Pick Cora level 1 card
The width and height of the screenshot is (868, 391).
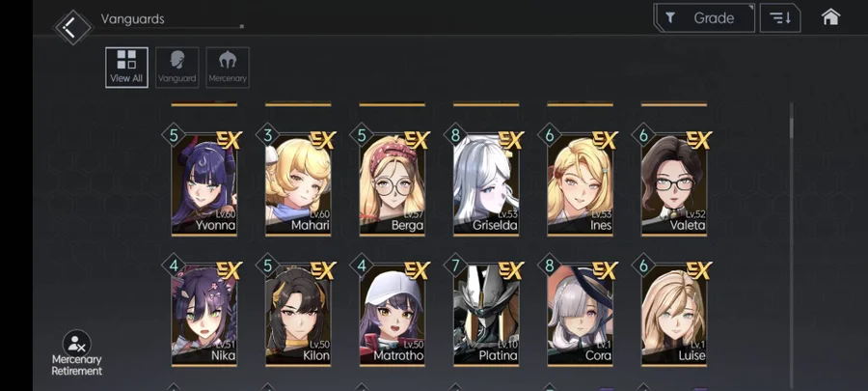pyautogui.click(x=581, y=315)
